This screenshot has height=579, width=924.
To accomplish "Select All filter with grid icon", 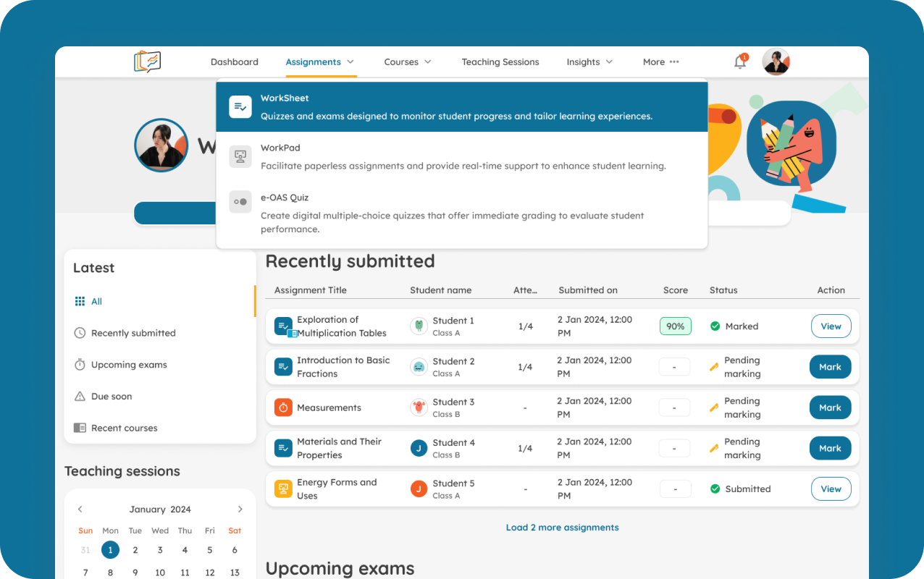I will (88, 302).
